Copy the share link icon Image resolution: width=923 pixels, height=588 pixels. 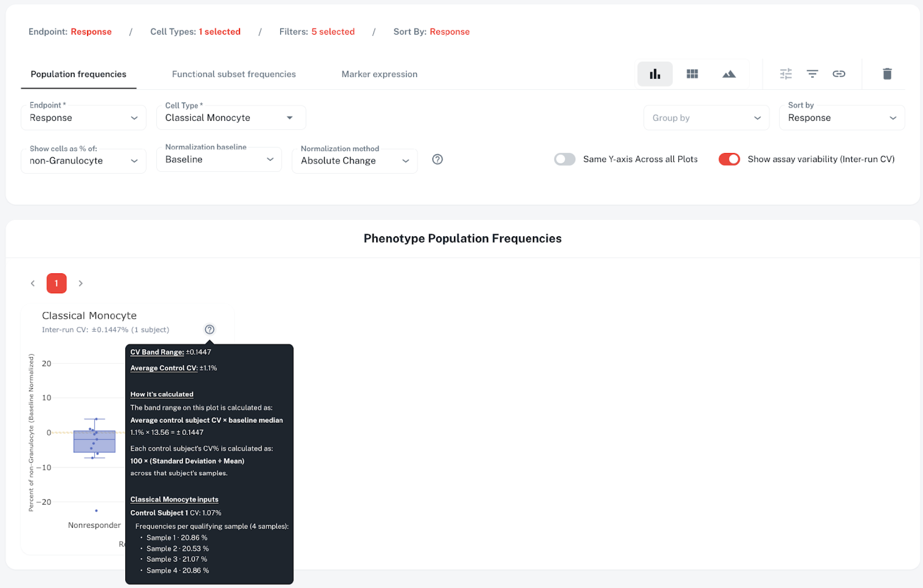tap(839, 74)
